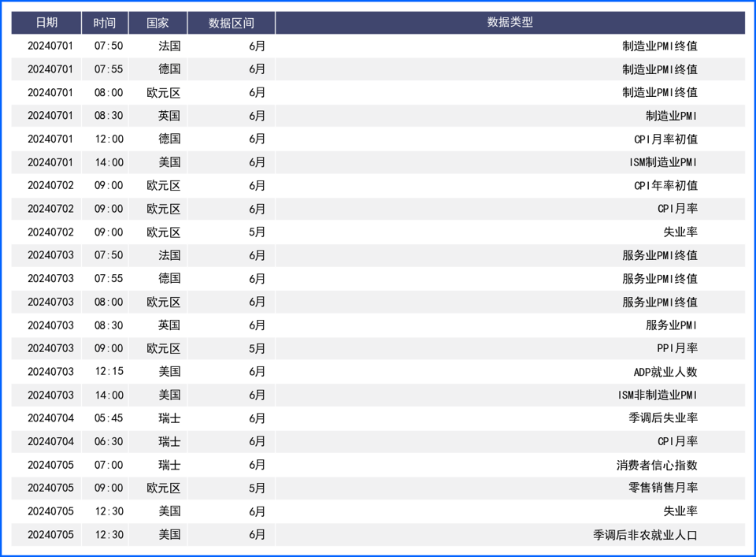
Task: Select 服务业PMI终值 in the 20240703 法国 row
Action: (660, 255)
